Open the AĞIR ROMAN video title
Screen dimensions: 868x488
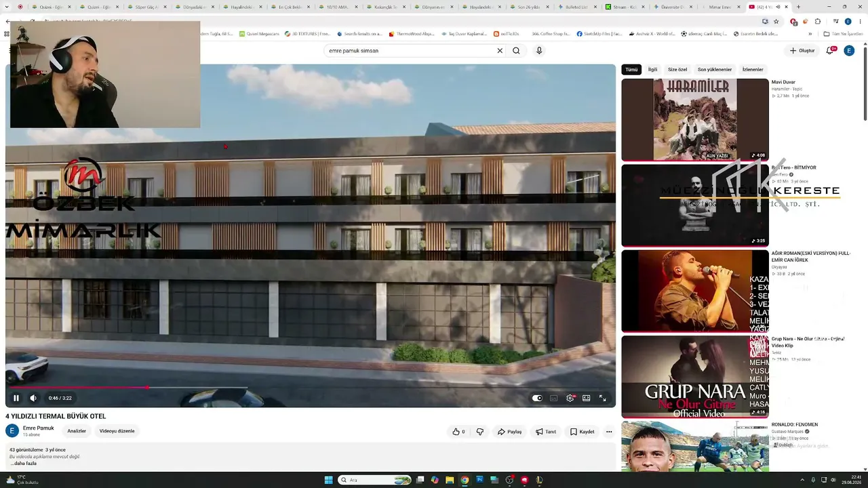pos(811,257)
